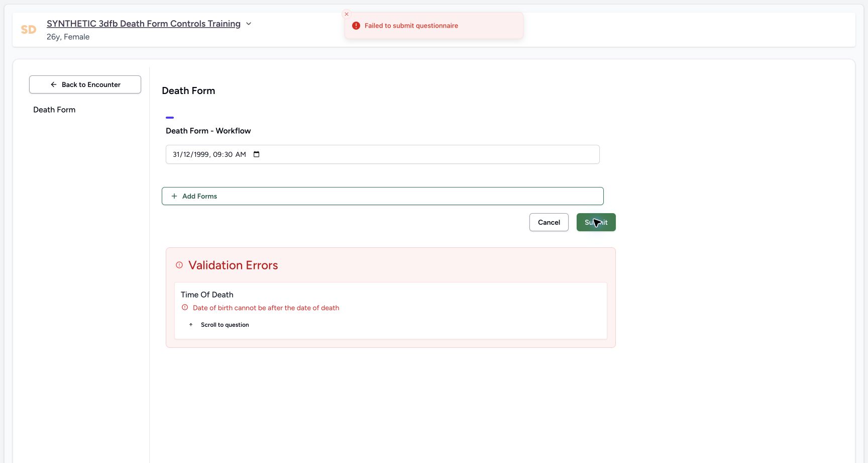Click the SD patient avatar

tap(29, 30)
